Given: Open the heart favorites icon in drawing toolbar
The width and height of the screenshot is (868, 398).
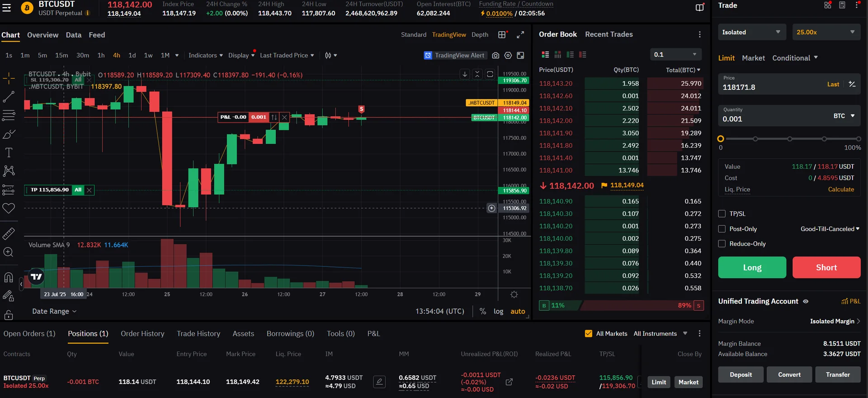Looking at the screenshot, I should [x=9, y=208].
